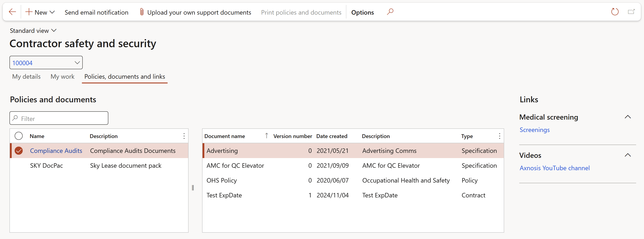Open the Screenings link
Image resolution: width=644 pixels, height=239 pixels.
[535, 130]
